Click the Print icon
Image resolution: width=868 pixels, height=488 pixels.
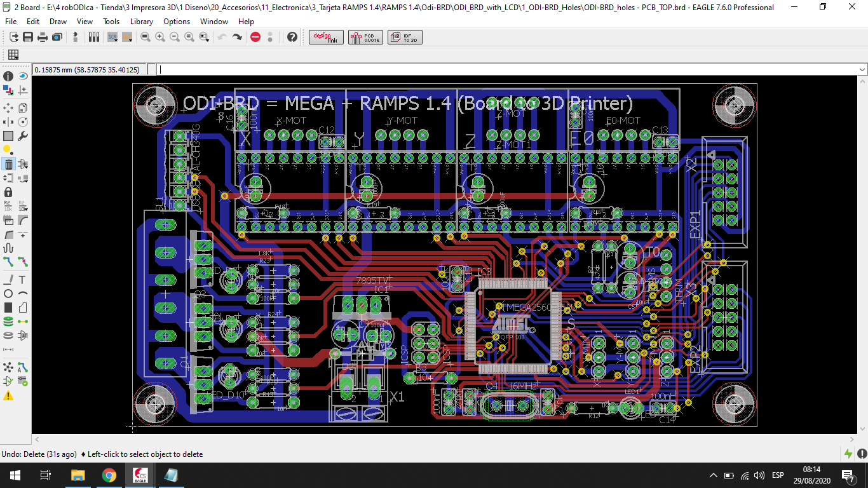coord(42,37)
